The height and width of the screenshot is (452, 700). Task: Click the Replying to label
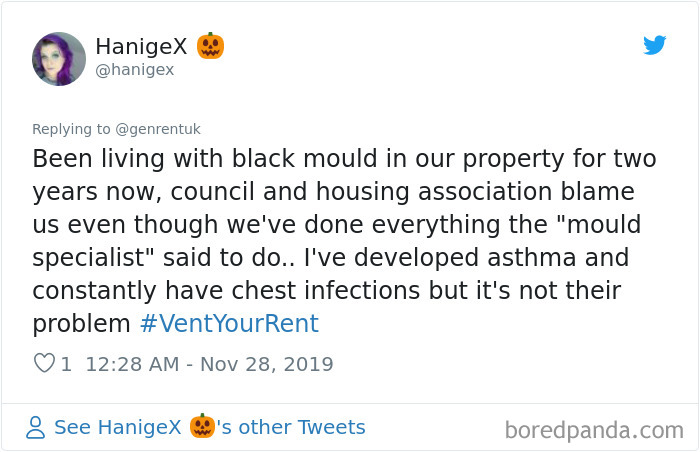[x=71, y=129]
